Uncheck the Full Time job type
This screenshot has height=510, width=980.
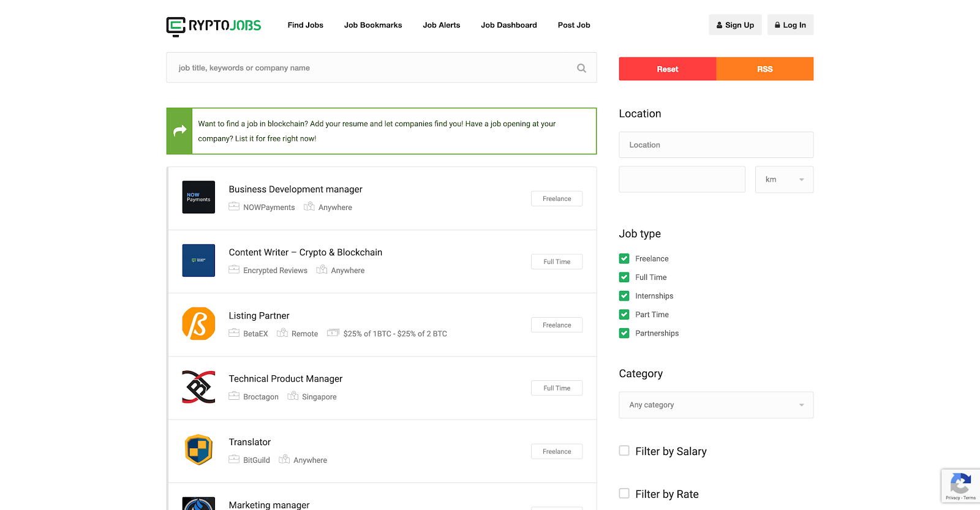pos(624,277)
